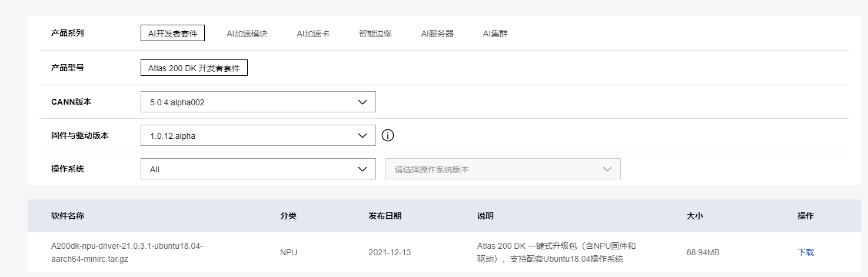Click the CANN版本 row label
This screenshot has height=277, width=868.
click(x=71, y=102)
